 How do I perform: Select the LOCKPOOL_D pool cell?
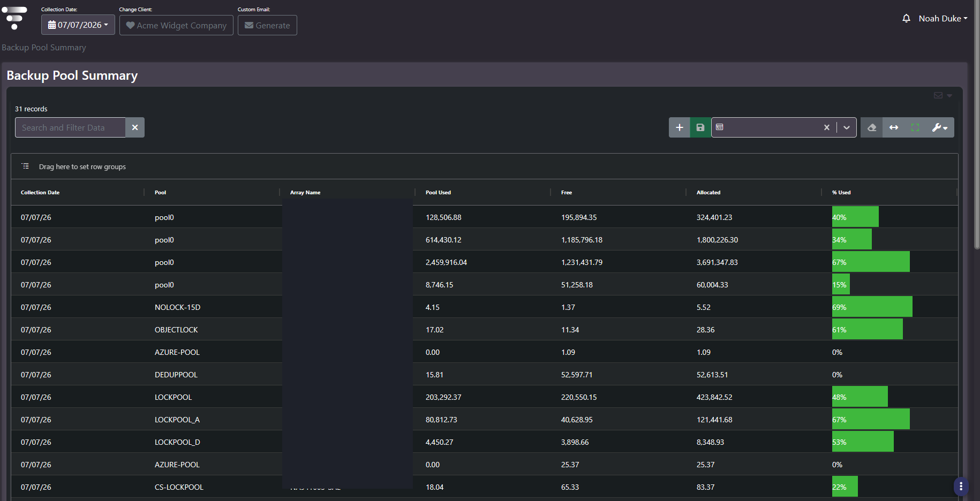point(177,442)
